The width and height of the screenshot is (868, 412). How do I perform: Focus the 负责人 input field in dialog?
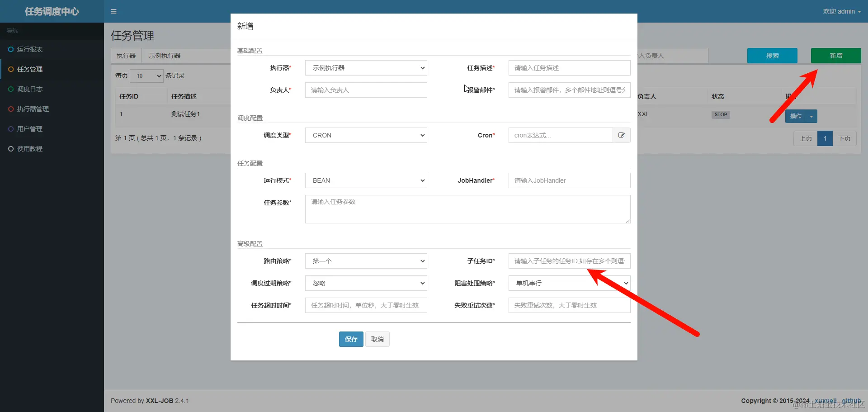(x=366, y=90)
